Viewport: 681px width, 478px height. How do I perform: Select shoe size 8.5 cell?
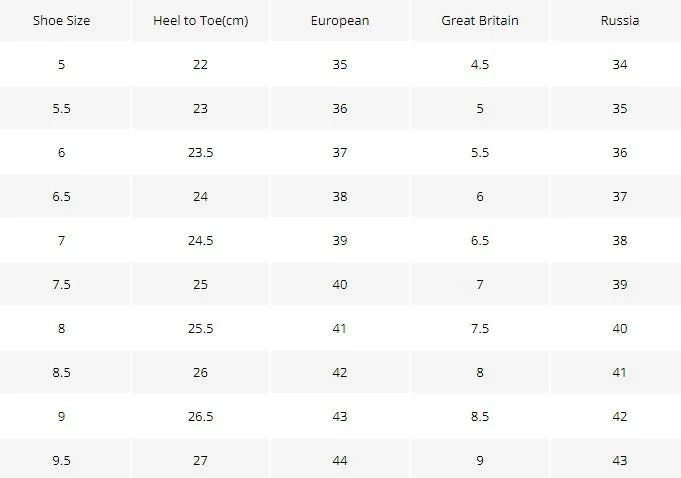click(61, 373)
